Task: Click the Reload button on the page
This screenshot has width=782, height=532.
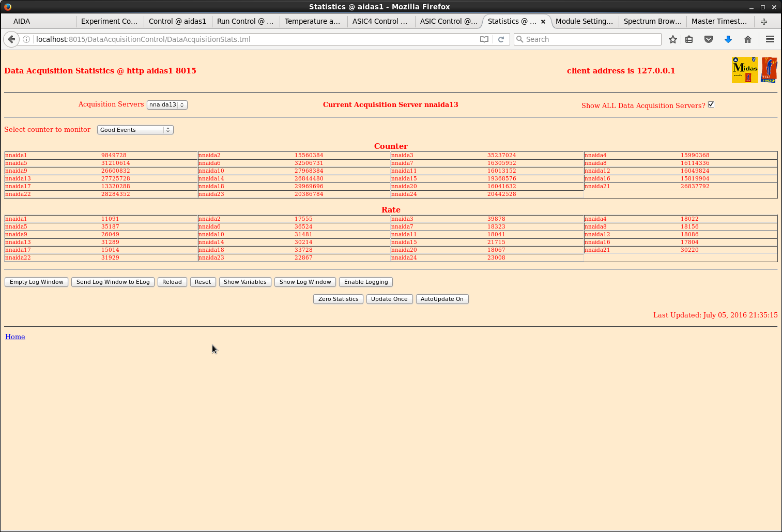Action: [172, 282]
